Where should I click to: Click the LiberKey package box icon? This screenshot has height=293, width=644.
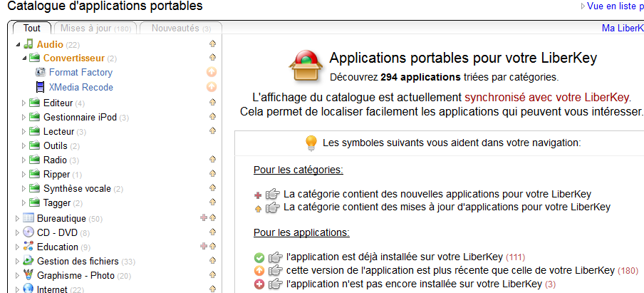coord(306,66)
